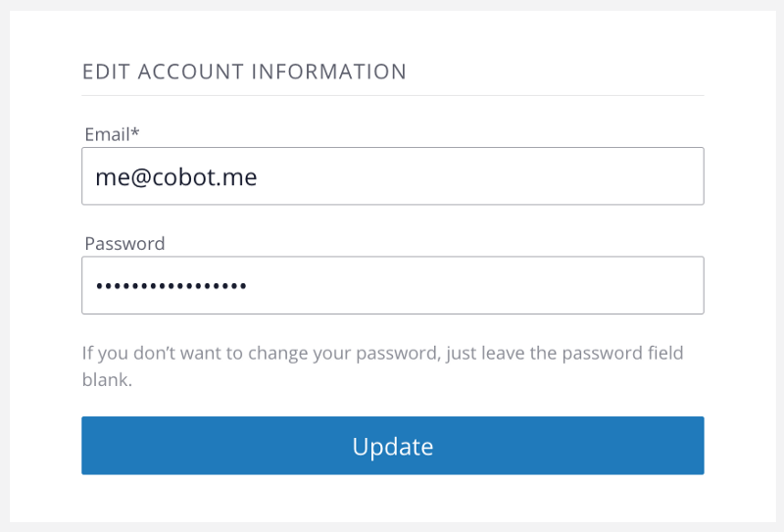Click the Password field label

(x=124, y=243)
